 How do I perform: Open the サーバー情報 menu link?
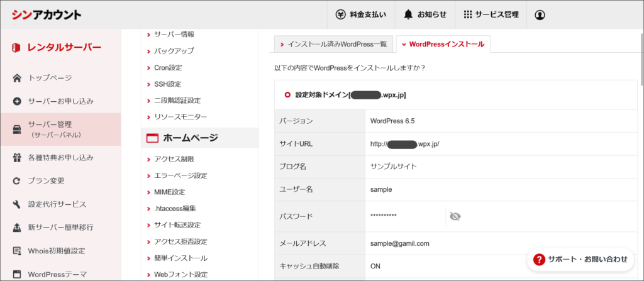174,35
